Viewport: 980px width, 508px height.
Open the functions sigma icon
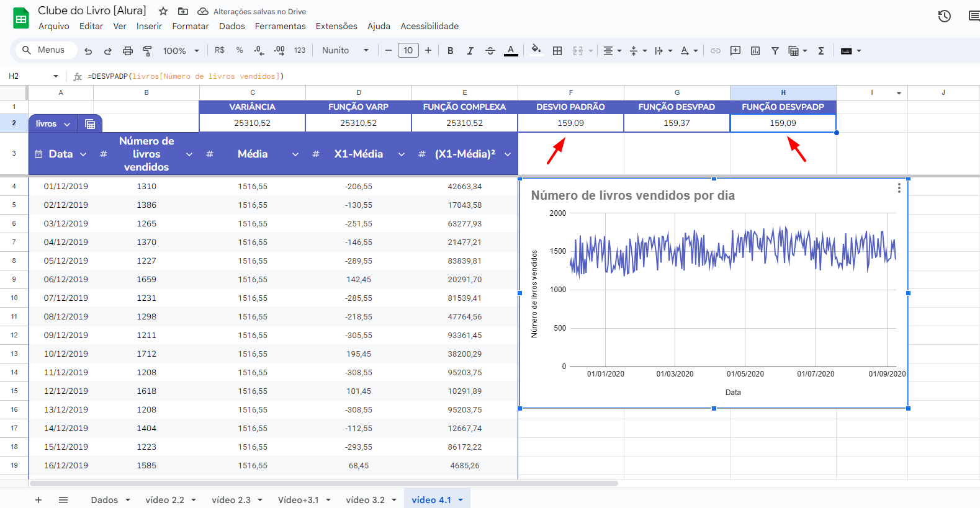click(x=821, y=51)
